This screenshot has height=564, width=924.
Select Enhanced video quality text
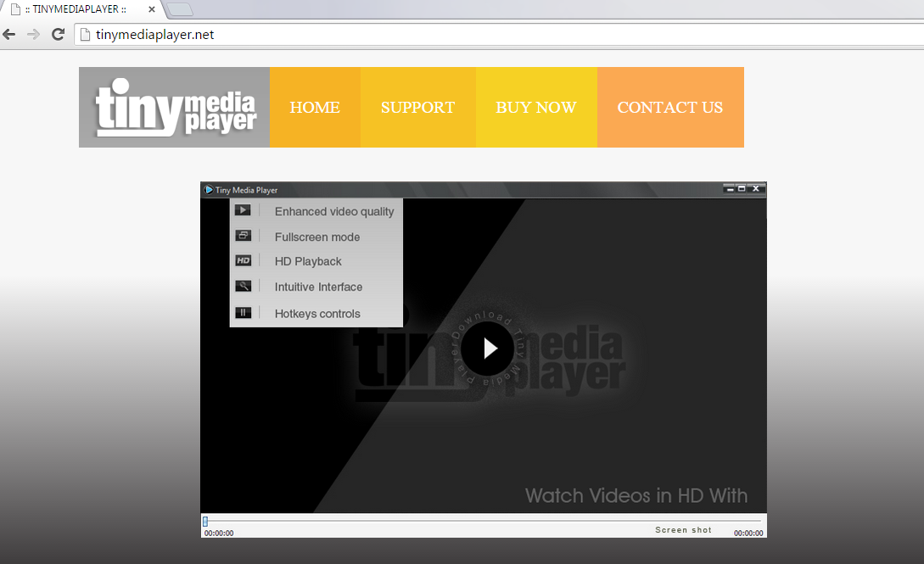pos(334,212)
